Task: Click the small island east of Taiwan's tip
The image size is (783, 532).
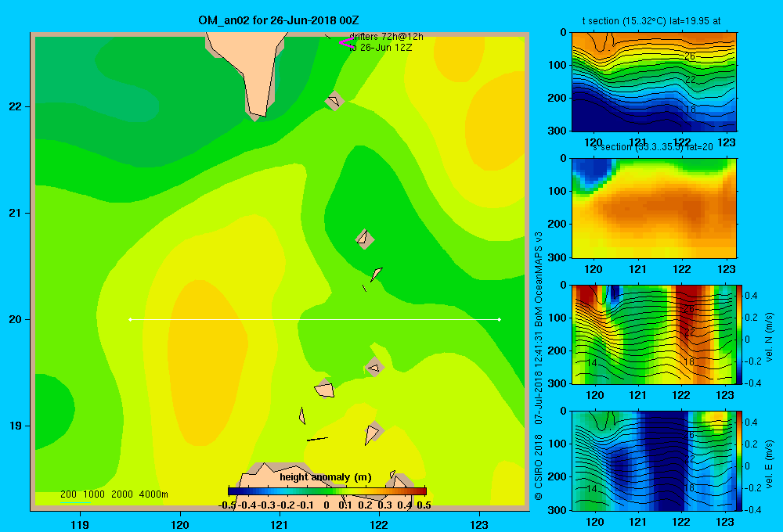Action: tap(334, 101)
